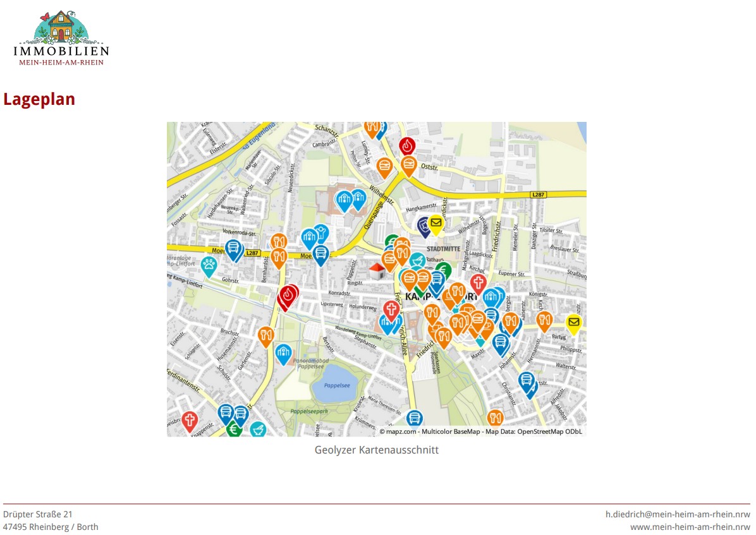Select the teal paw print veterinarian marker
Screen dimensions: 756x535
[209, 266]
